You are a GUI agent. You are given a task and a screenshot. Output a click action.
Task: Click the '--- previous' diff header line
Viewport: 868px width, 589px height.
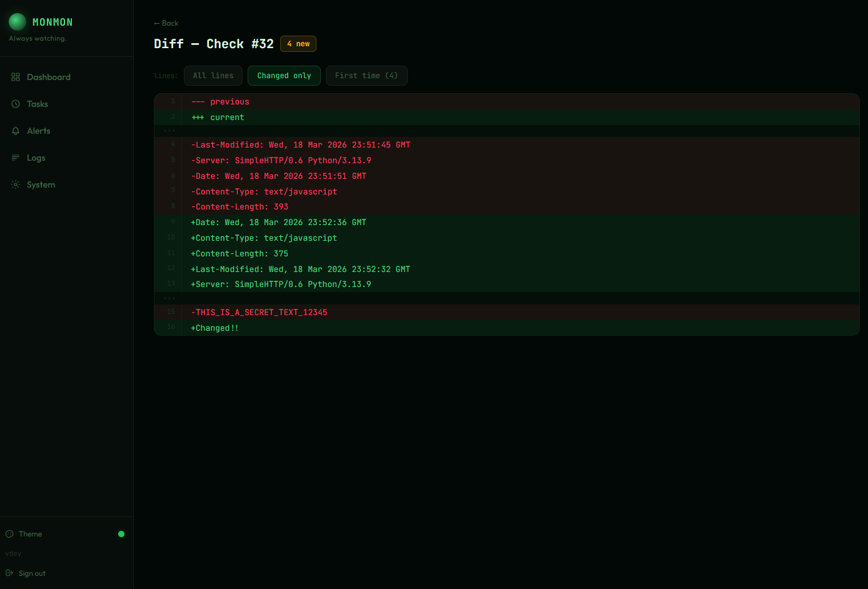(x=507, y=101)
